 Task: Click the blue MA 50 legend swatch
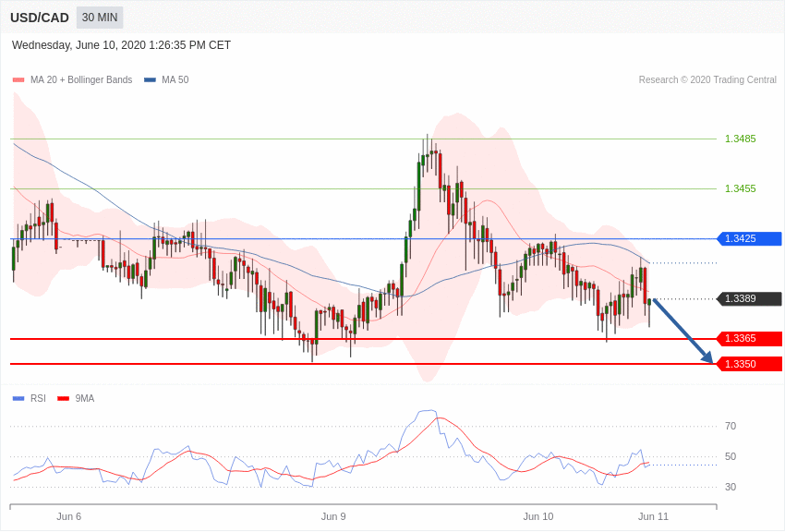(x=150, y=79)
